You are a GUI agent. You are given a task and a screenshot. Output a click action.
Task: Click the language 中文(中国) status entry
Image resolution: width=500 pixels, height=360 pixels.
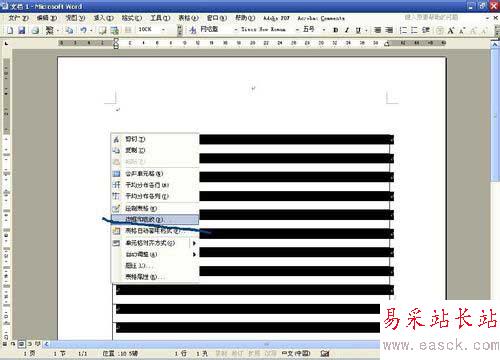click(x=296, y=353)
